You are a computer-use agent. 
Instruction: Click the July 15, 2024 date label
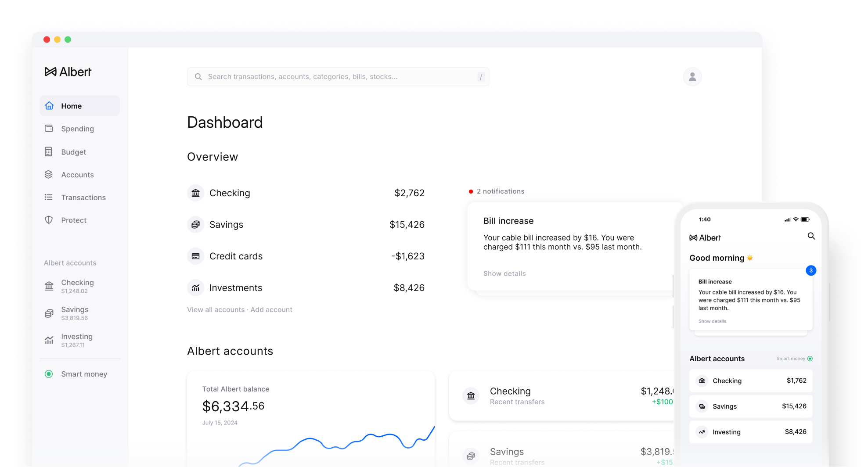(220, 423)
